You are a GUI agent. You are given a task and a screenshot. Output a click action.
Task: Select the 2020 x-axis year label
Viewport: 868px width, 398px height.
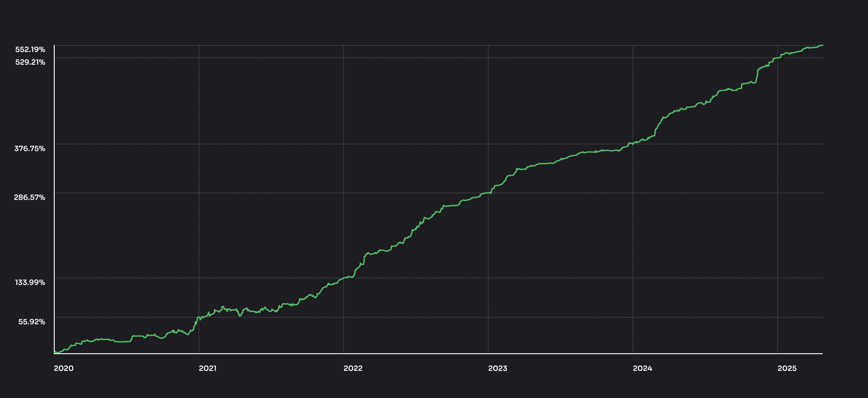click(64, 368)
